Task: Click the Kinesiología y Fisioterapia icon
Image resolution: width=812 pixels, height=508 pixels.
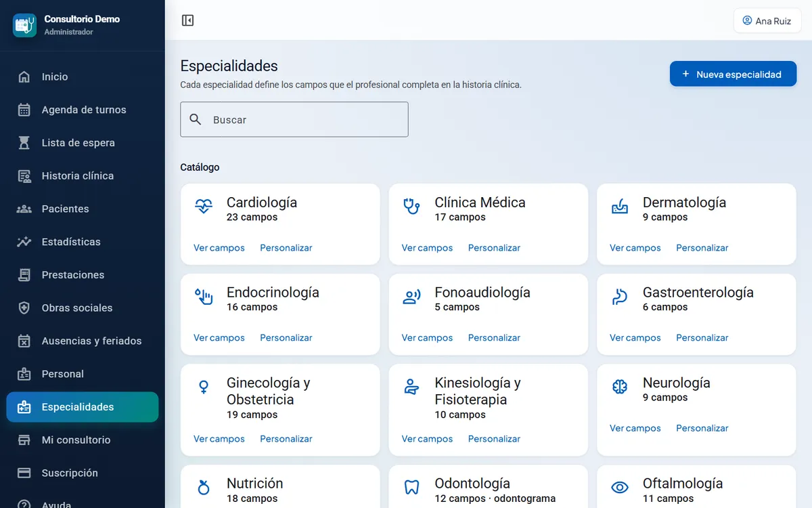Action: pos(411,387)
